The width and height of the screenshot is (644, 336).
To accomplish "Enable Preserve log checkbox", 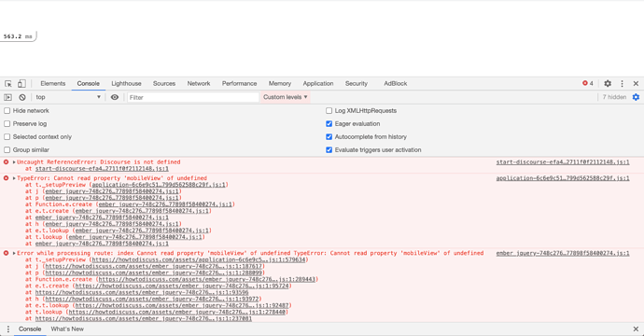I will click(x=7, y=124).
